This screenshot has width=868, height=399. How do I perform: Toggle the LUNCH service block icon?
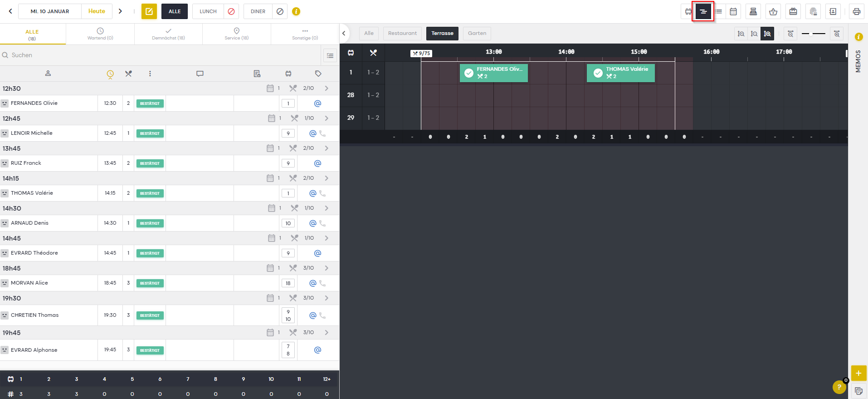tap(231, 11)
